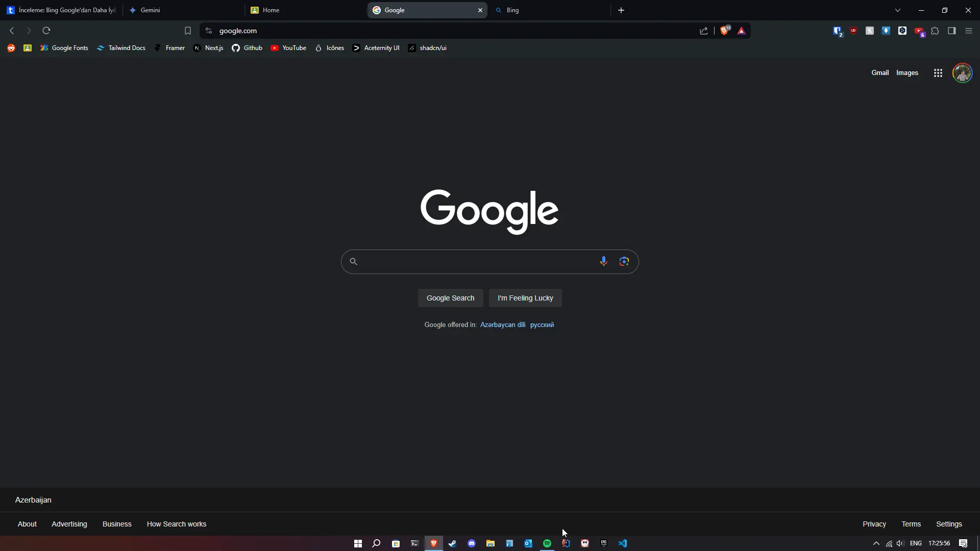
Task: Go back to the previous page
Action: (x=12, y=31)
